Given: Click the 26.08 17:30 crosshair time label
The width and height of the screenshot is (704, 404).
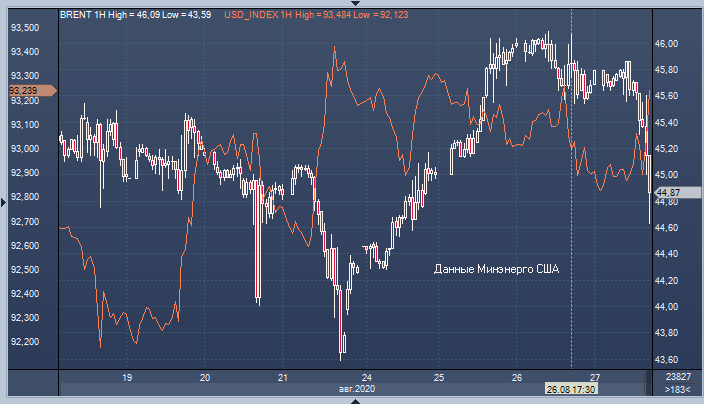Looking at the screenshot, I should [571, 388].
